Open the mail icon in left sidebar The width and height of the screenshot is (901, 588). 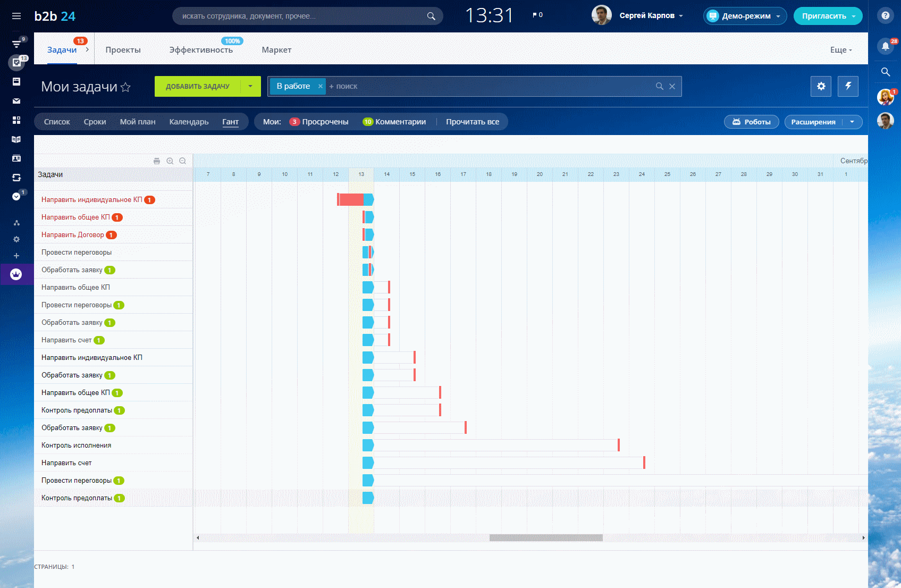click(16, 101)
